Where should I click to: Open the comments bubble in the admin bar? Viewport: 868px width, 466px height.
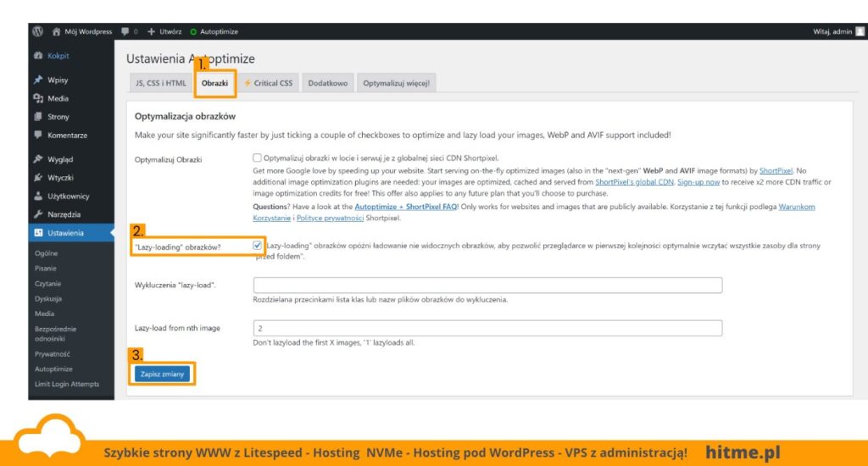coord(125,31)
